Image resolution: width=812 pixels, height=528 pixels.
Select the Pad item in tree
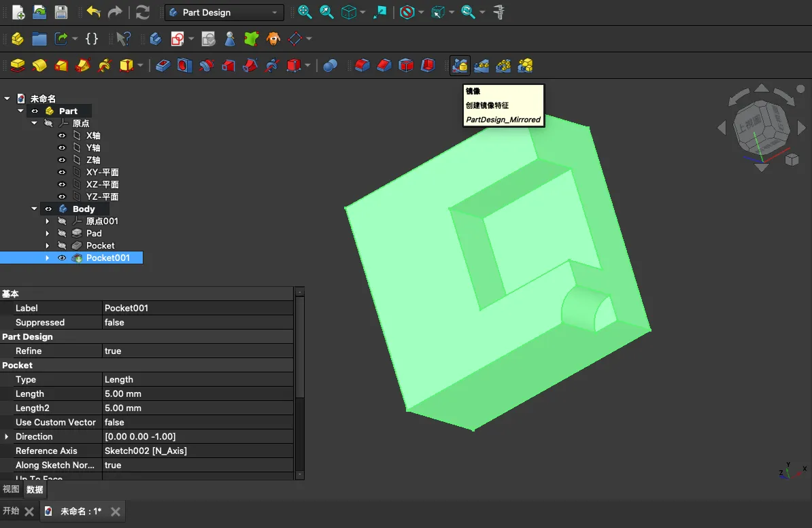pyautogui.click(x=94, y=234)
